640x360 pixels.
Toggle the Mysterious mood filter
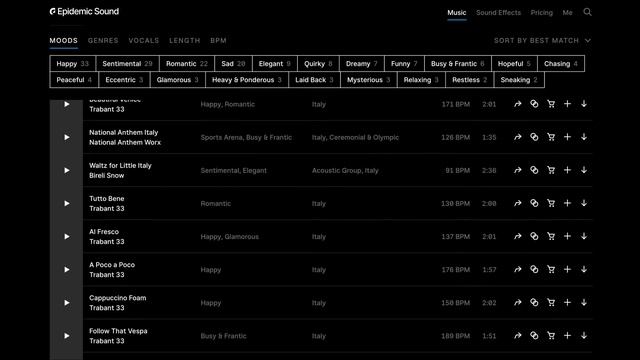[x=369, y=80]
